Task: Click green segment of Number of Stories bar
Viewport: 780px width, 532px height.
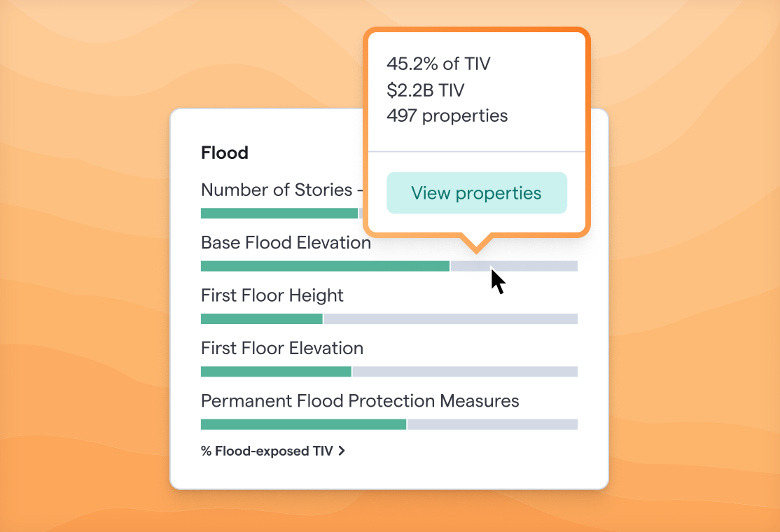Action: coord(279,213)
